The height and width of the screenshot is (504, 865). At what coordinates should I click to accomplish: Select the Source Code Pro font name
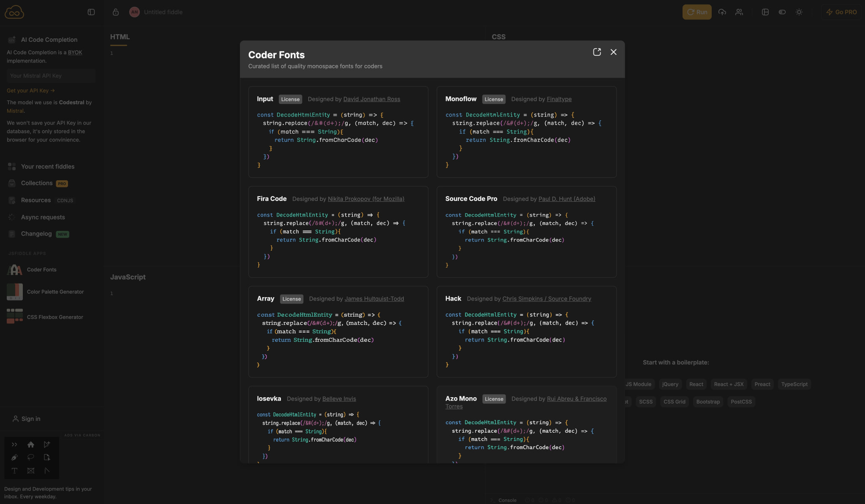[471, 199]
